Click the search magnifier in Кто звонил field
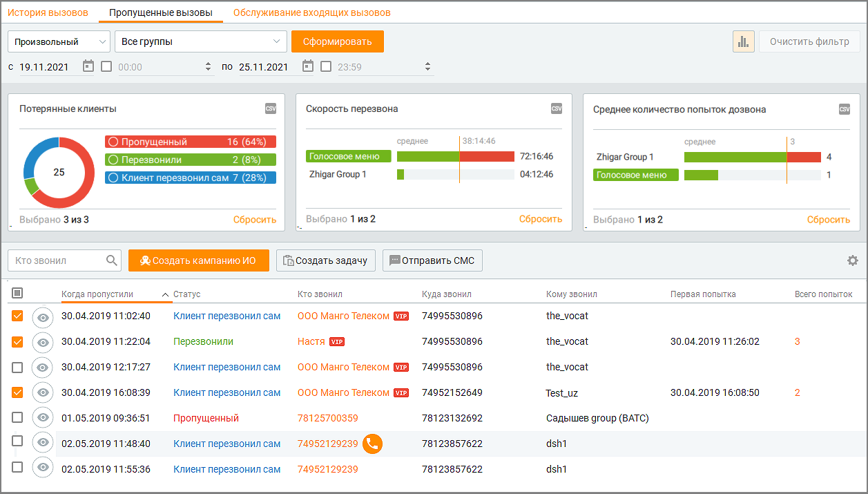868x494 pixels. pos(112,260)
